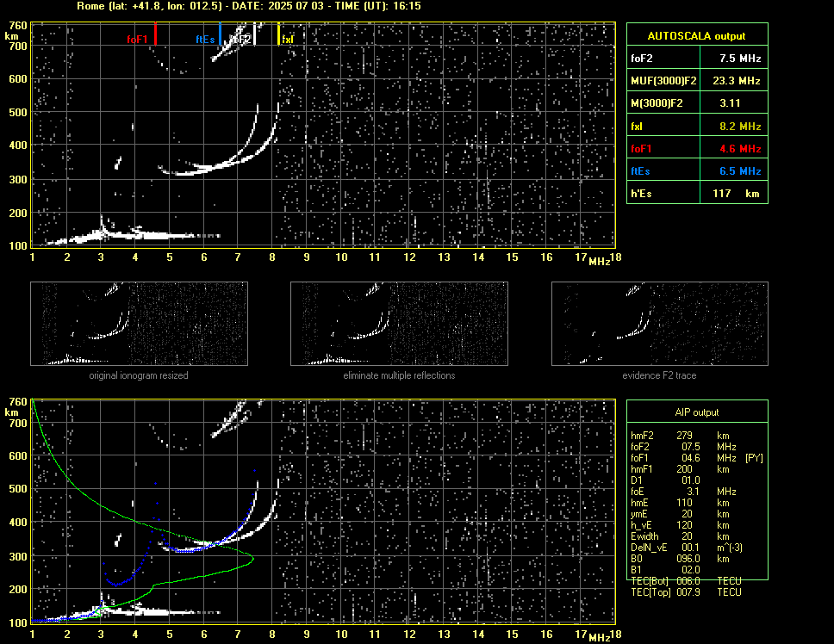Select the B0 096.0 km row

click(679, 558)
